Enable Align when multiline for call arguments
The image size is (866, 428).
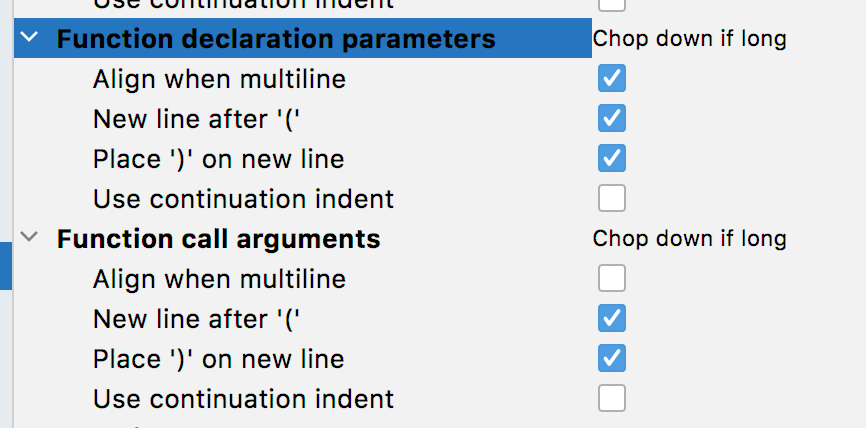611,278
